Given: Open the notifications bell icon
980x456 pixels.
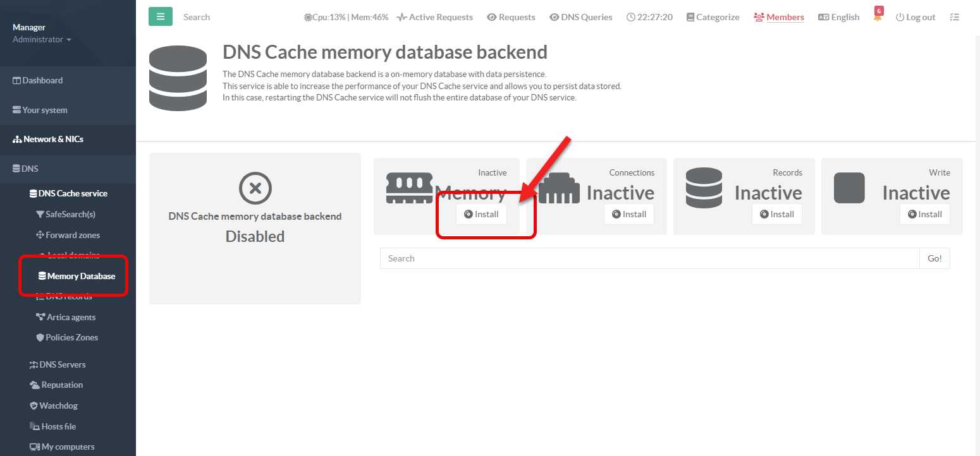Looking at the screenshot, I should (878, 18).
